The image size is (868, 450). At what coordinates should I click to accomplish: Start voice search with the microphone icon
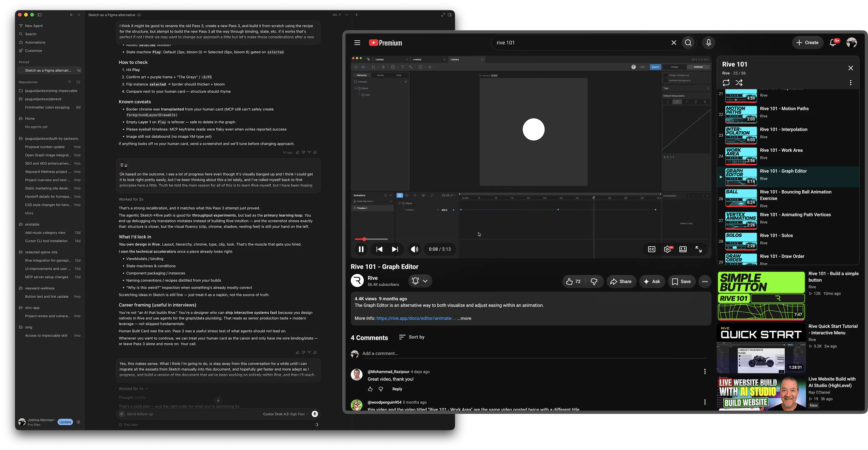709,43
